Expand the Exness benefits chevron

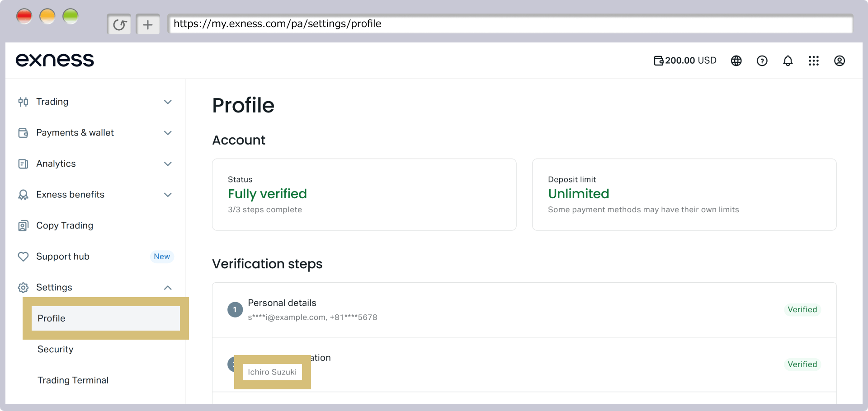pyautogui.click(x=168, y=195)
